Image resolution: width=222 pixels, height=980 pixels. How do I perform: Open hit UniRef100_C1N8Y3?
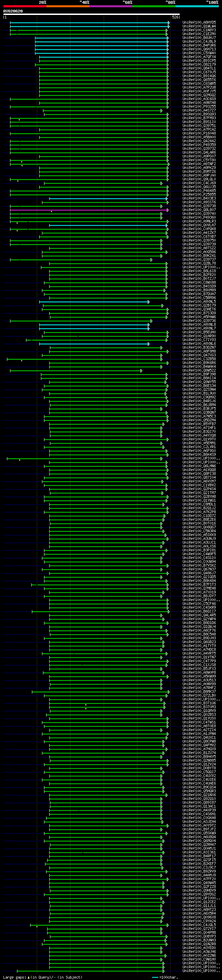tap(199, 30)
